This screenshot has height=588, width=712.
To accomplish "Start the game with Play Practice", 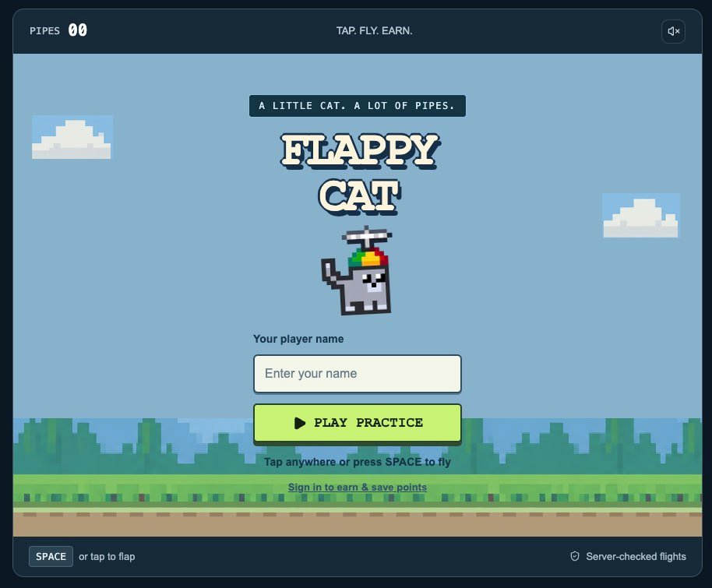I will (358, 423).
